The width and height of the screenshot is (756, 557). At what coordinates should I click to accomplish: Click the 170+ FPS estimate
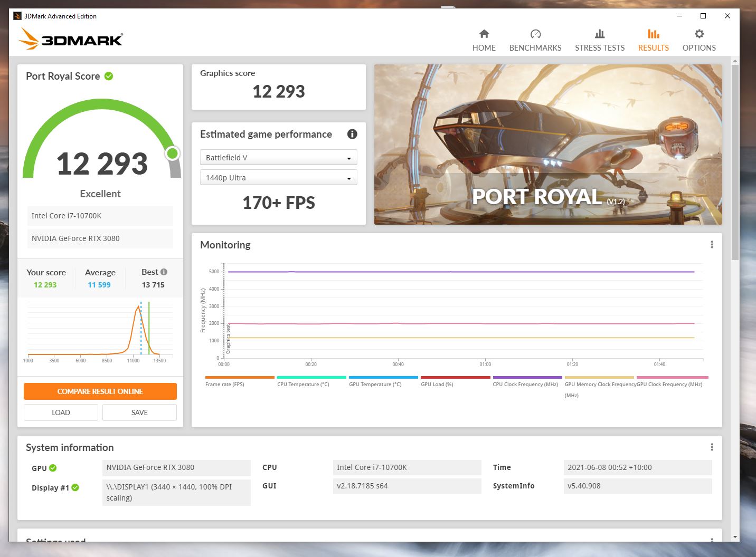pos(279,203)
